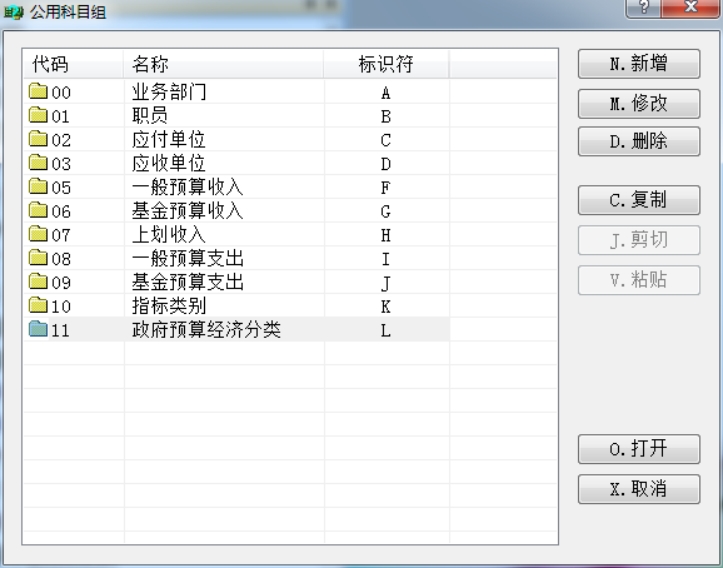Click identifier B cell
The image size is (723, 568).
386,117
